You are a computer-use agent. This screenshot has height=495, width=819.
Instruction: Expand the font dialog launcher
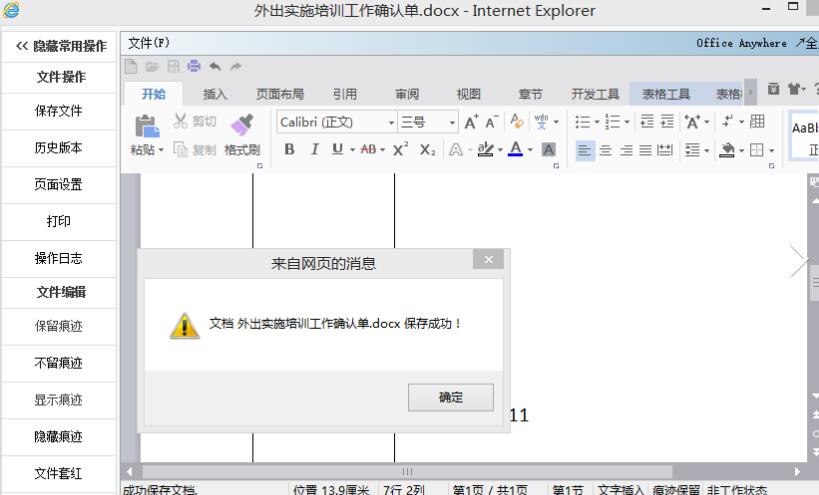click(x=556, y=166)
